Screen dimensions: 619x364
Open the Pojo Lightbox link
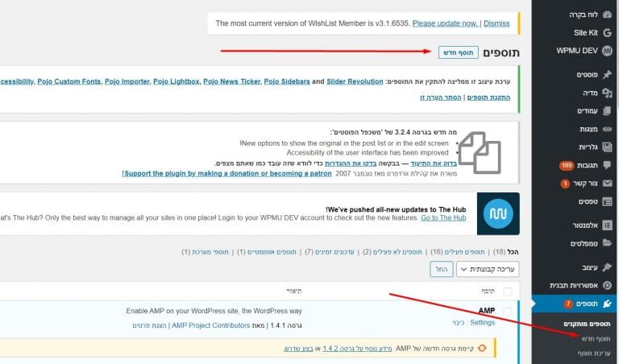tap(176, 81)
